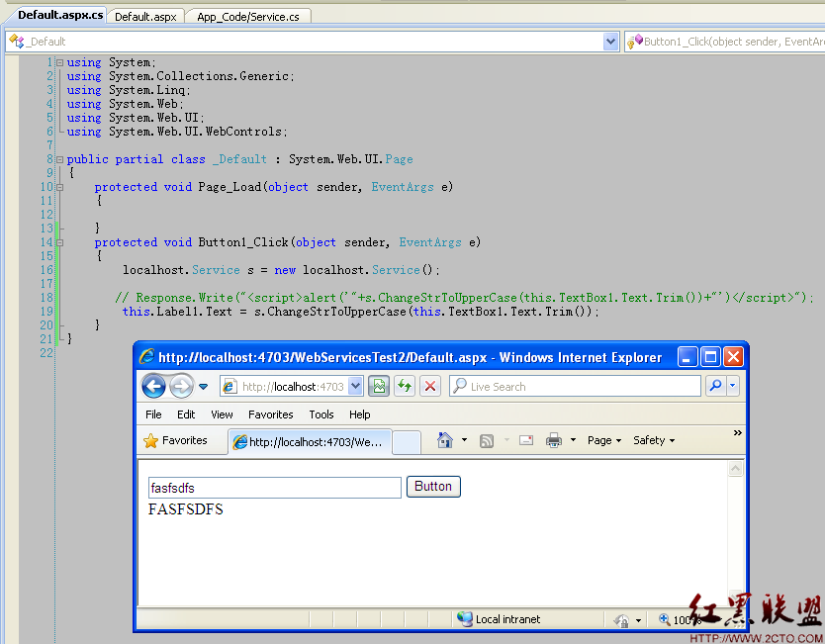Open the Button1_Click members dropdown
This screenshot has width=825, height=644.
click(x=724, y=42)
